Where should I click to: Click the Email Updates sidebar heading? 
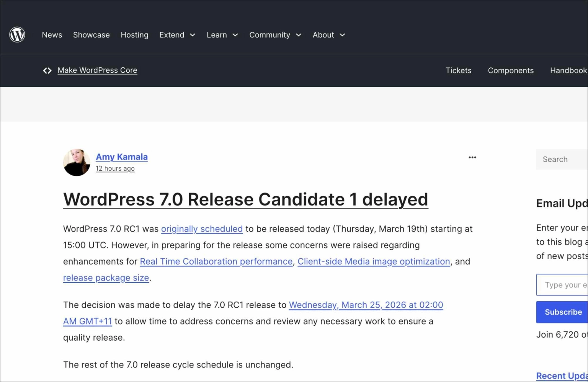pyautogui.click(x=562, y=203)
